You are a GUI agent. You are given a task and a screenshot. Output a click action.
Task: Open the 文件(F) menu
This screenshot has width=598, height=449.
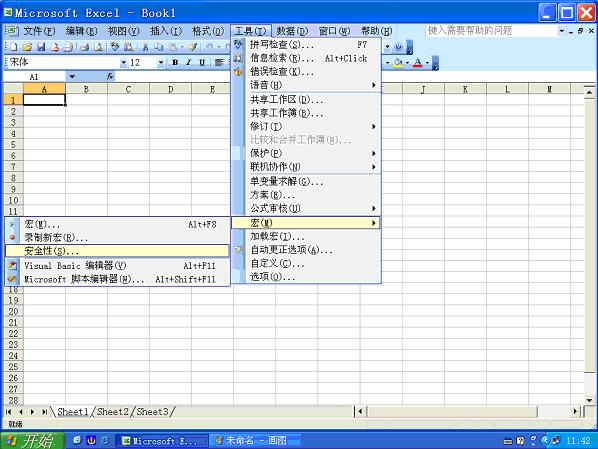(39, 31)
